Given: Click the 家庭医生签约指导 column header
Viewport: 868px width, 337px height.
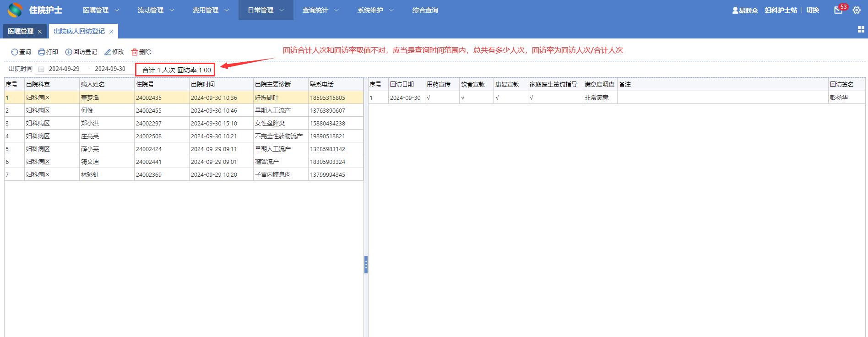Looking at the screenshot, I should click(555, 85).
